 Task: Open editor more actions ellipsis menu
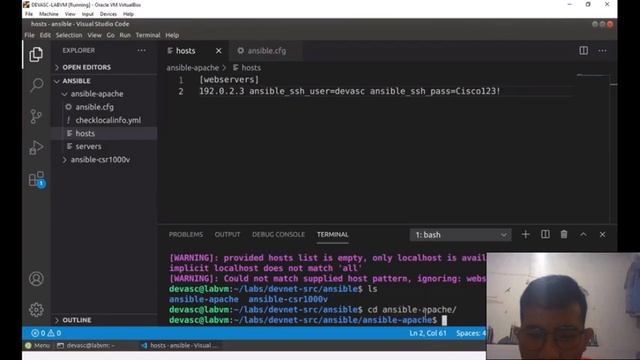click(602, 51)
